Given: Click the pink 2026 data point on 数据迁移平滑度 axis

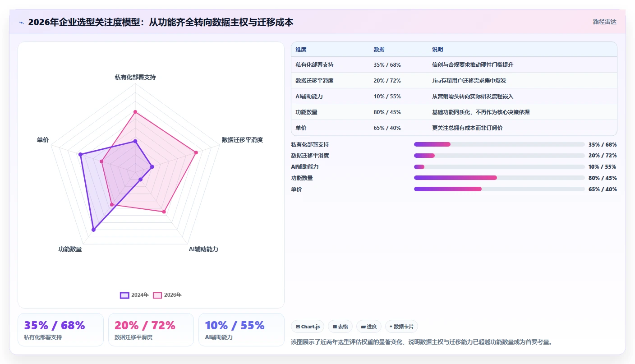Looking at the screenshot, I should coord(196,152).
